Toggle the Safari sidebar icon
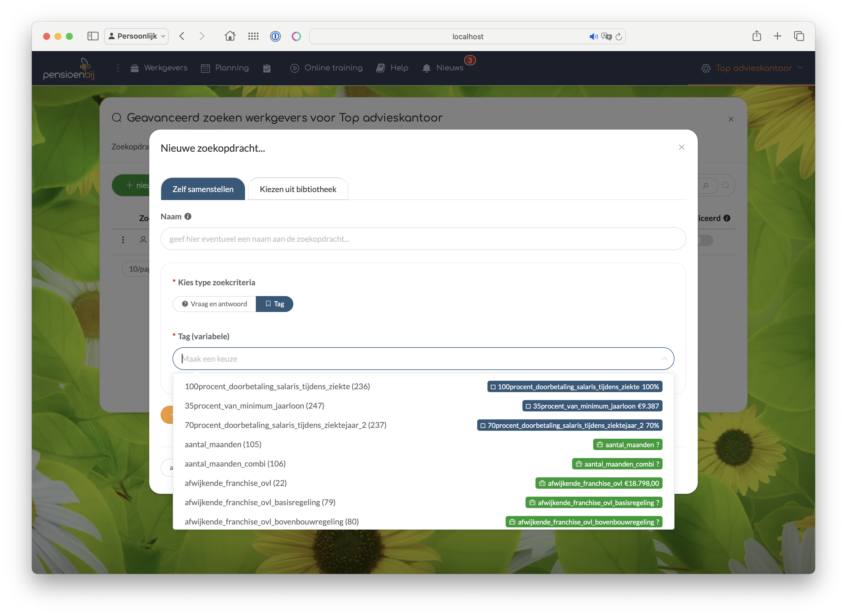This screenshot has width=847, height=616. coord(93,36)
